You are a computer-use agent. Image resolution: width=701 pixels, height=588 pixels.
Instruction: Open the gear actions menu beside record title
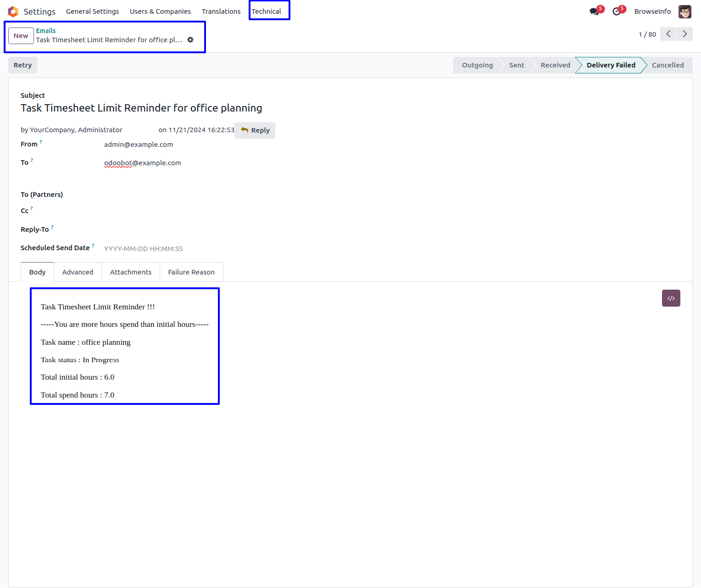click(x=190, y=40)
